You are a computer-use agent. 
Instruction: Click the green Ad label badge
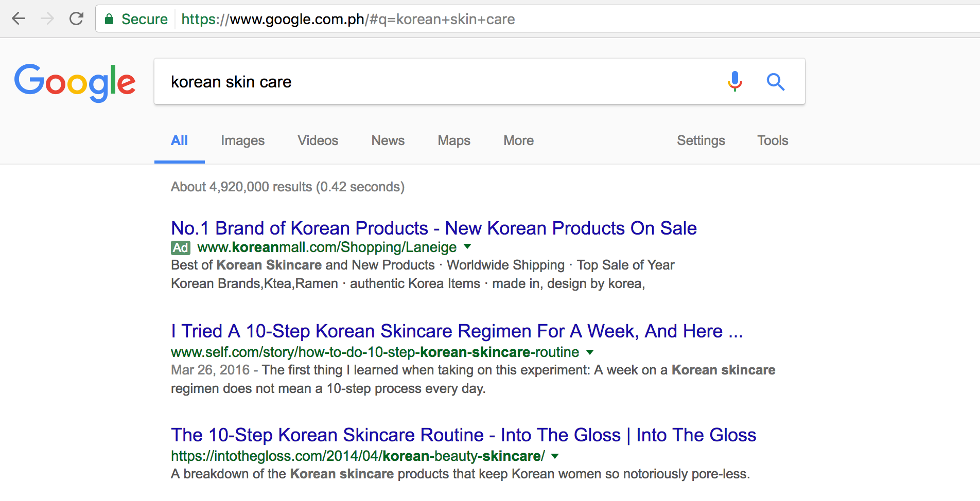click(x=180, y=247)
